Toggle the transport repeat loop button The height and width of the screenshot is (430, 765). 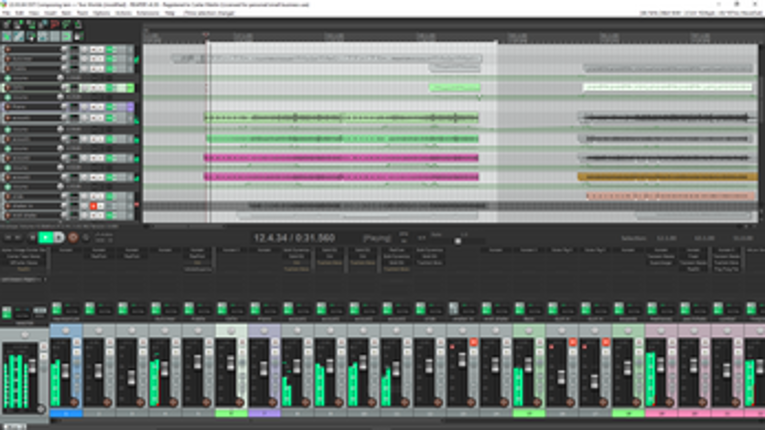86,238
